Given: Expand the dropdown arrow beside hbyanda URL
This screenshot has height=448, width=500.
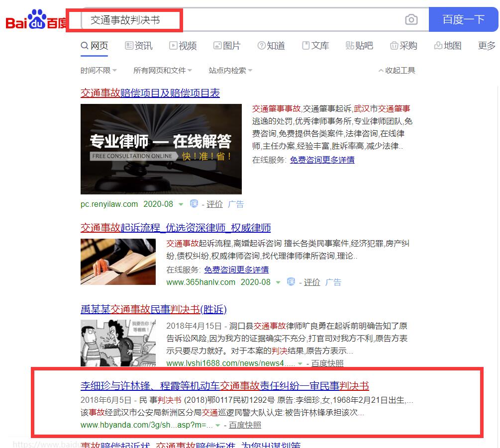Looking at the screenshot, I should pos(218,426).
